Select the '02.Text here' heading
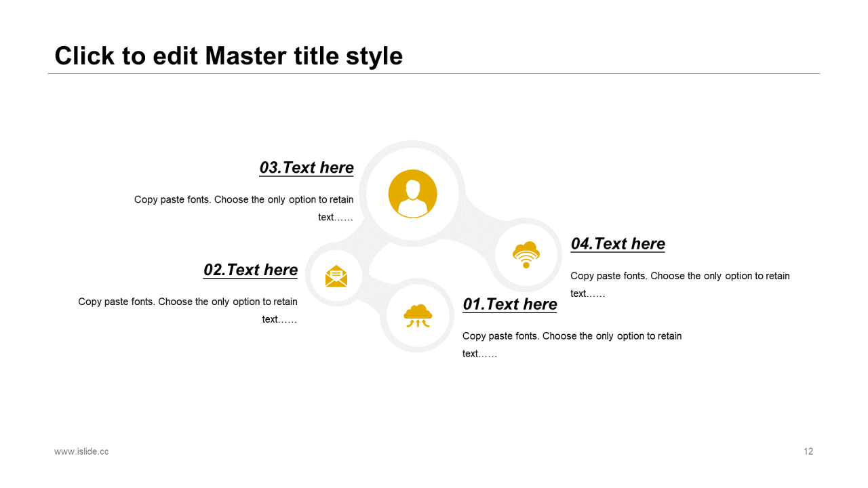Screen dimensions: 868x488 tap(250, 270)
